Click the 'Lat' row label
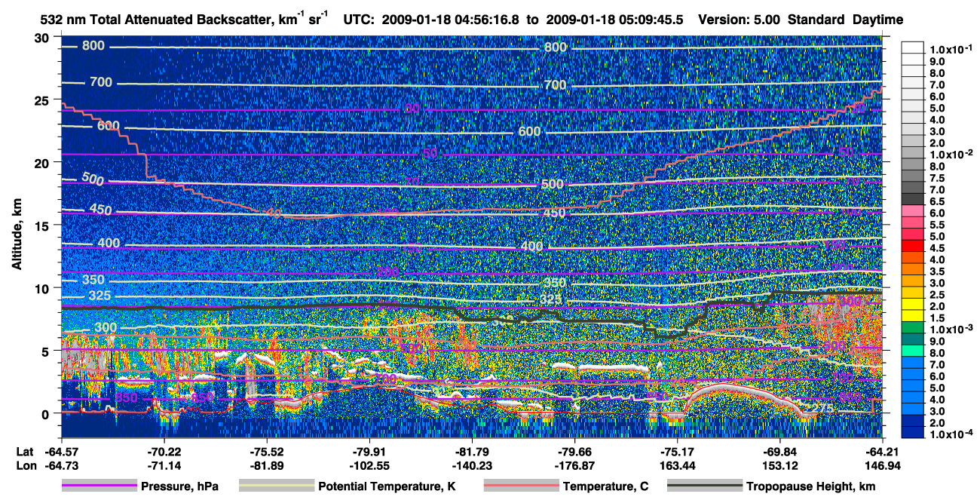The height and width of the screenshot is (503, 980). click(x=25, y=452)
